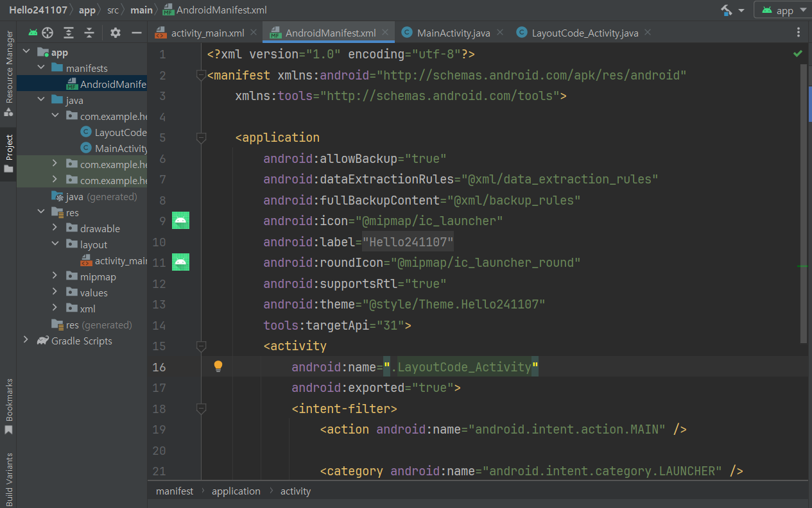The height and width of the screenshot is (508, 812).
Task: Close the LayoutCode_Activity.java tab
Action: [x=647, y=32]
